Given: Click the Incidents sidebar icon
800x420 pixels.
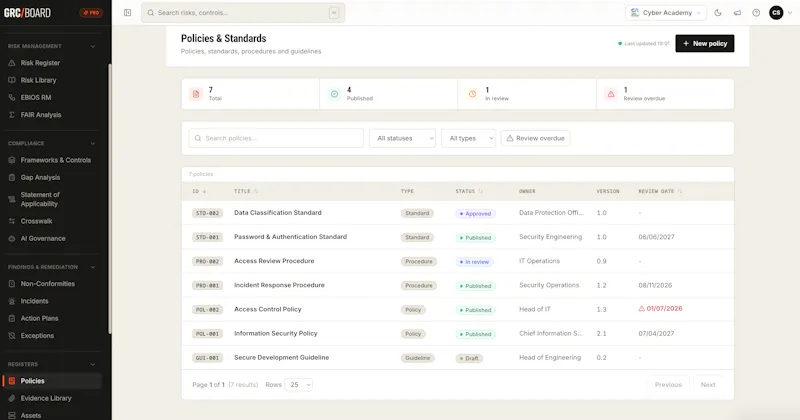Looking at the screenshot, I should (x=12, y=301).
